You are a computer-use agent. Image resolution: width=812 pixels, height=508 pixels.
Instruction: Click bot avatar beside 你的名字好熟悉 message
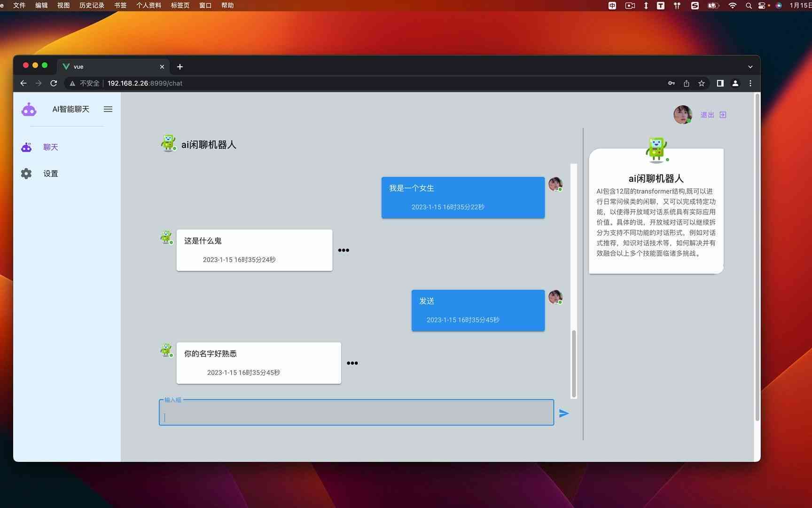(166, 350)
